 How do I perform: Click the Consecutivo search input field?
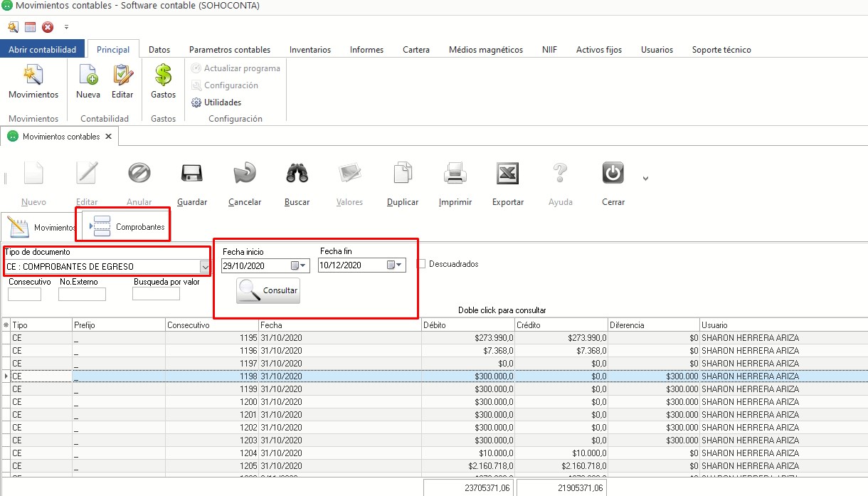coord(24,295)
